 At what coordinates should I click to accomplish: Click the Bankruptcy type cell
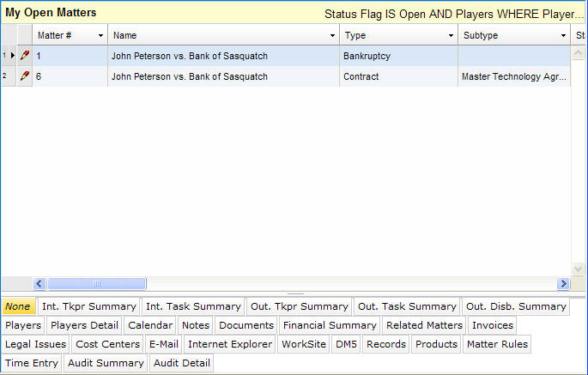click(398, 56)
